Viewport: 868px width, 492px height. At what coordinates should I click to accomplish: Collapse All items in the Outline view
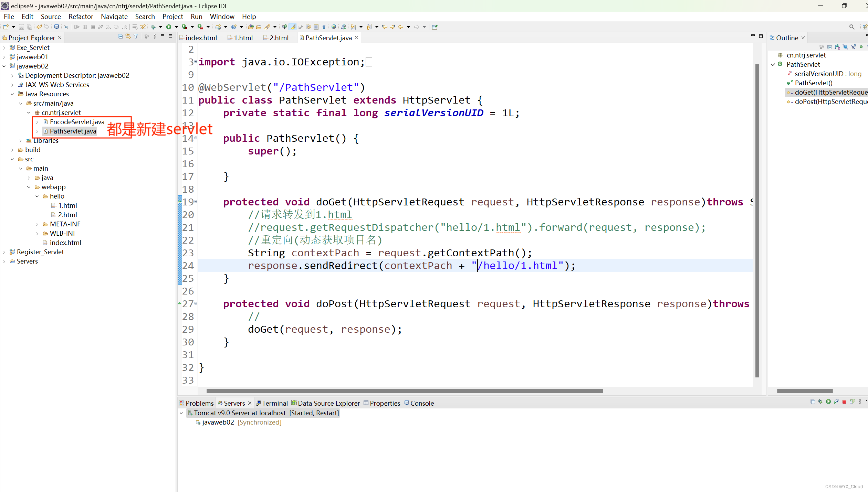[829, 47]
